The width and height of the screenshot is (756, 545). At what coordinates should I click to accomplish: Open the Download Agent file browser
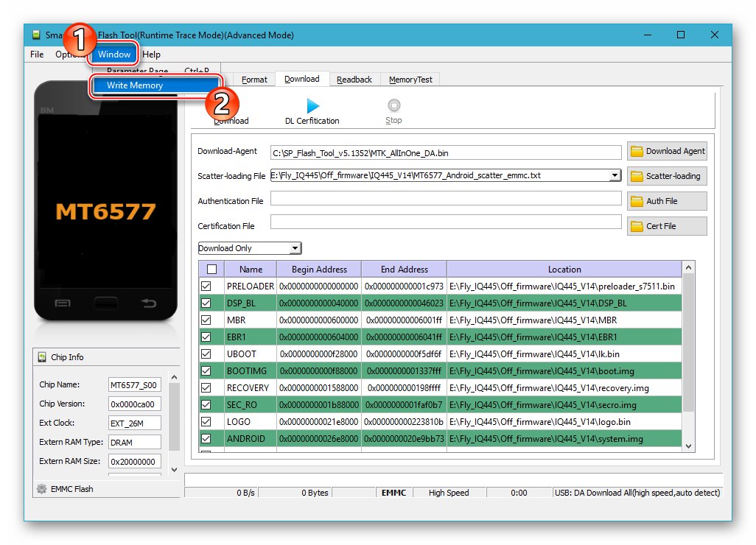(x=666, y=151)
